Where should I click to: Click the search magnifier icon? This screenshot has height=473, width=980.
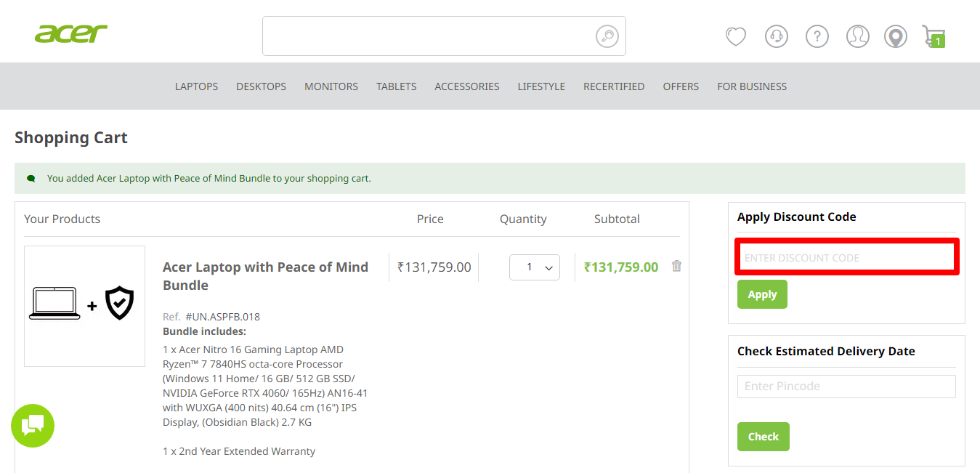pos(607,36)
